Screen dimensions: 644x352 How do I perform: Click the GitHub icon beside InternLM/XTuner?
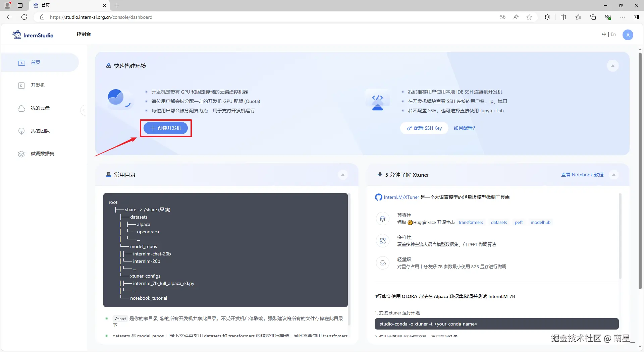pos(378,197)
